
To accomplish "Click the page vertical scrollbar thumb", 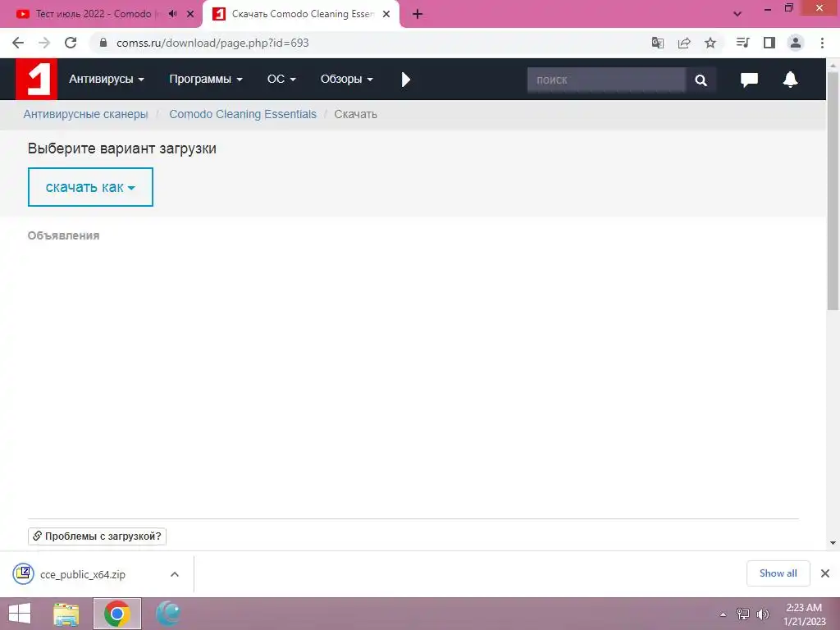I will pyautogui.click(x=833, y=190).
